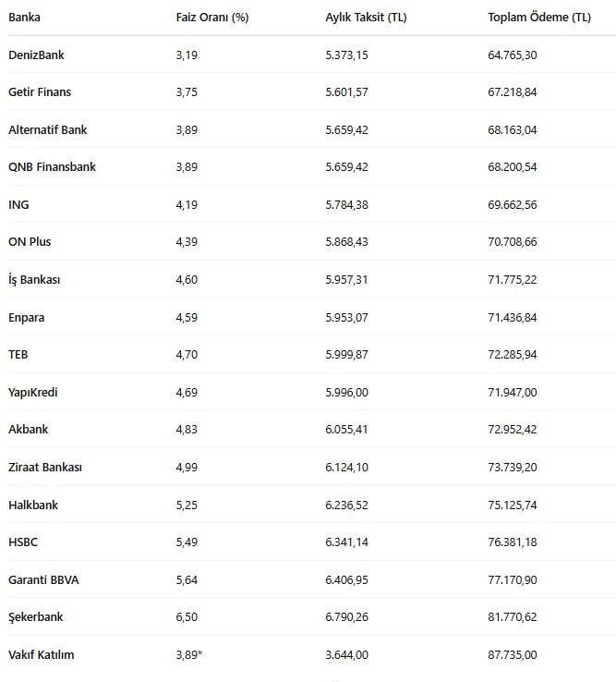Click ON Plus monthly installment 5.868,43
Image resolution: width=616 pixels, height=682 pixels.
[346, 242]
